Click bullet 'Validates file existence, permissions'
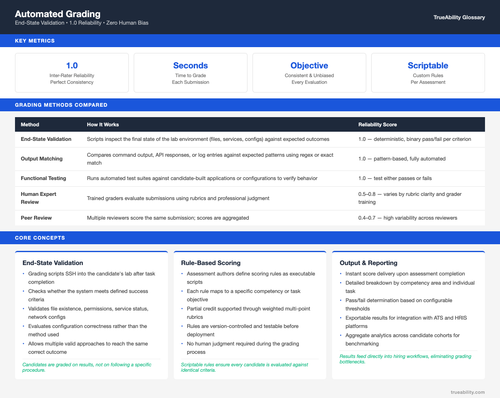 point(88,313)
